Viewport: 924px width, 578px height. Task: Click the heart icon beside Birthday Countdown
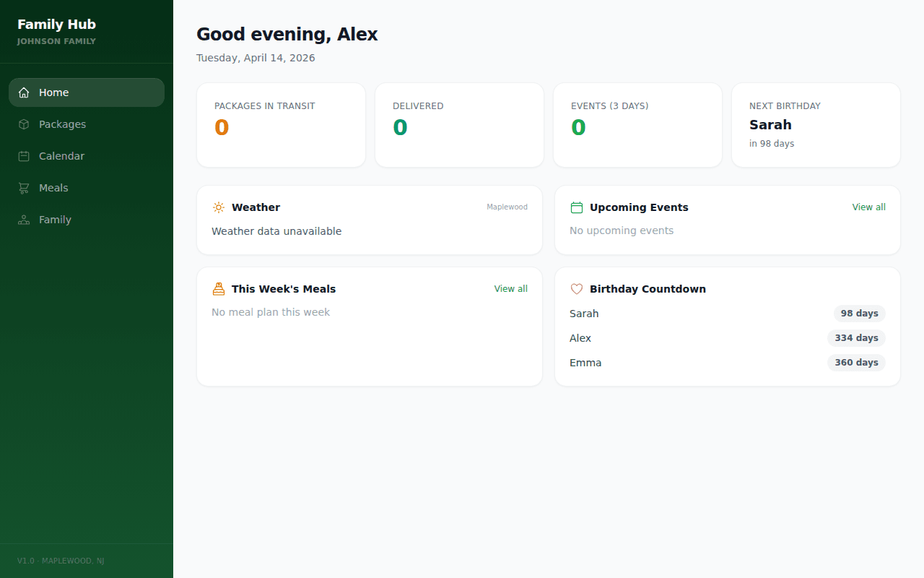[577, 289]
